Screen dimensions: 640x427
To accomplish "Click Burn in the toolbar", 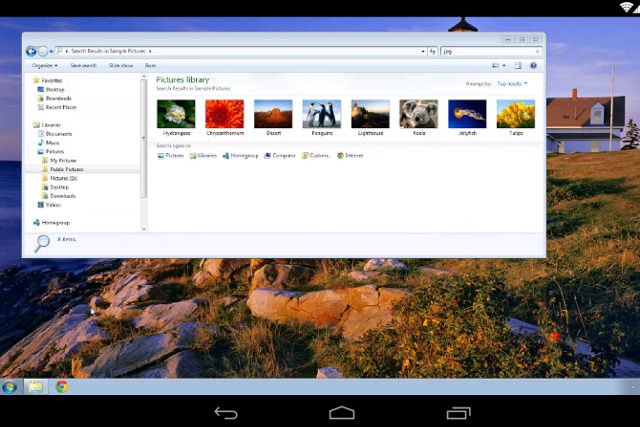I will click(x=150, y=65).
